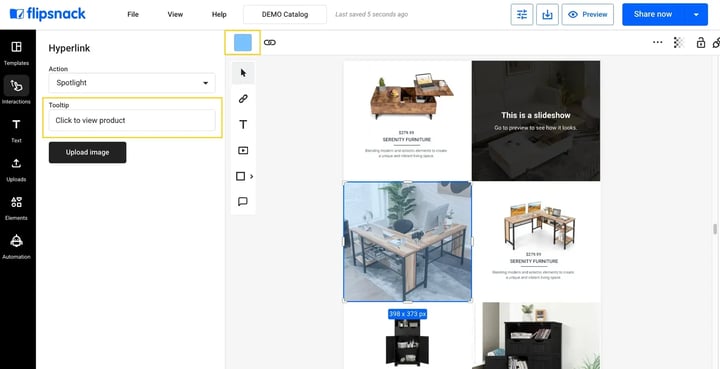Click the light blue color swatch
Viewport: 720px width, 369px height.
[243, 43]
